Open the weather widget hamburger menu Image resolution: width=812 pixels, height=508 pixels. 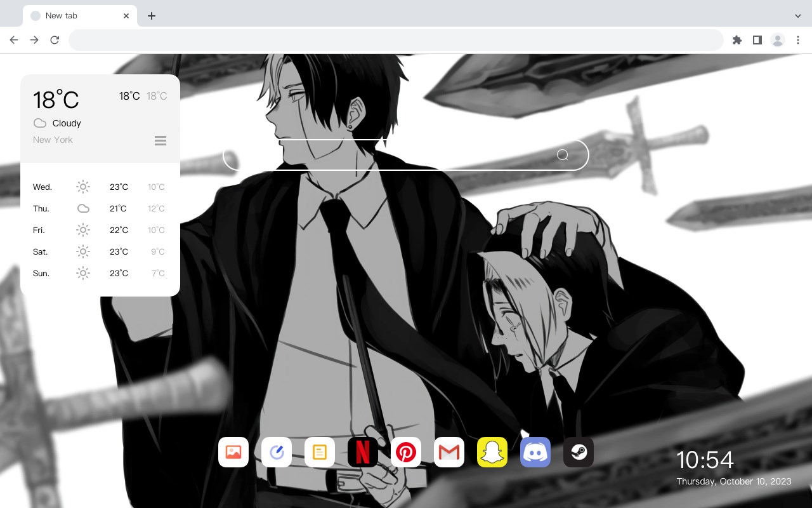coord(160,141)
